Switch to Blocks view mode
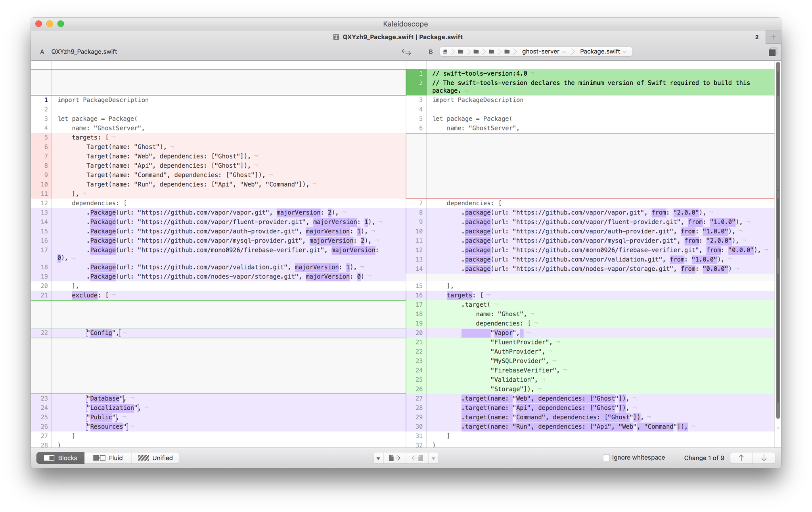 coord(60,458)
